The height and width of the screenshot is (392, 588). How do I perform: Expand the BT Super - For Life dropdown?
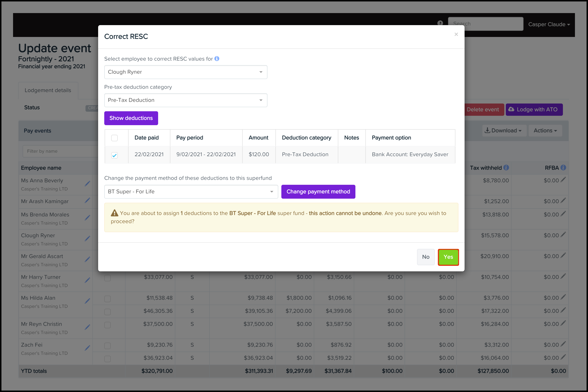click(191, 192)
